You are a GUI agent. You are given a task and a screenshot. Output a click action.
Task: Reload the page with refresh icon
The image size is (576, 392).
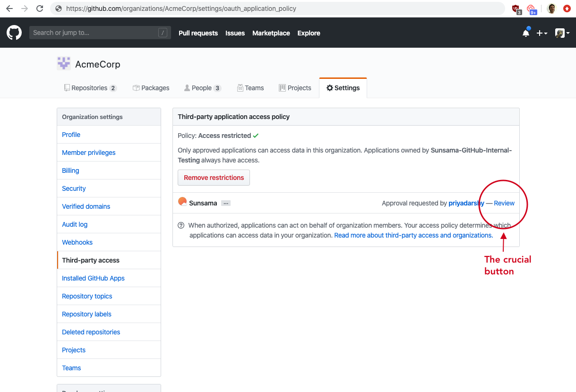[x=40, y=9]
